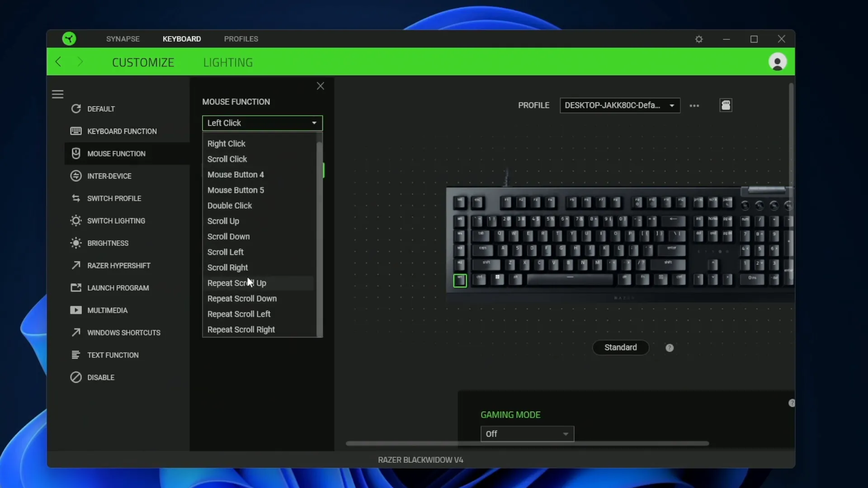
Task: Click the Disable circle-slash icon
Action: pos(76,377)
